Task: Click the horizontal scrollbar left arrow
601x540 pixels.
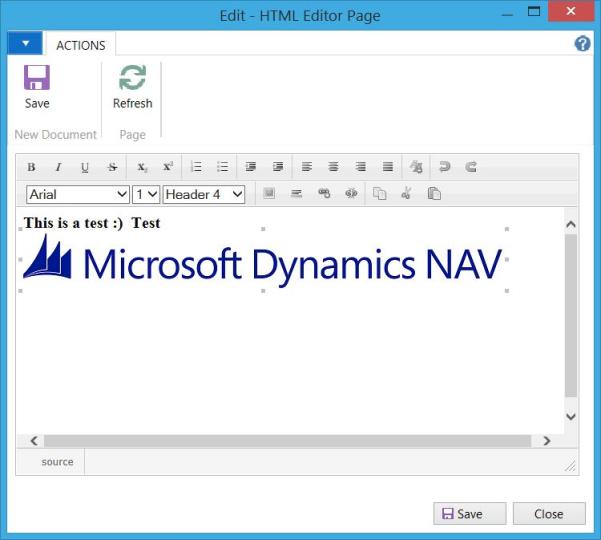Action: 34,441
